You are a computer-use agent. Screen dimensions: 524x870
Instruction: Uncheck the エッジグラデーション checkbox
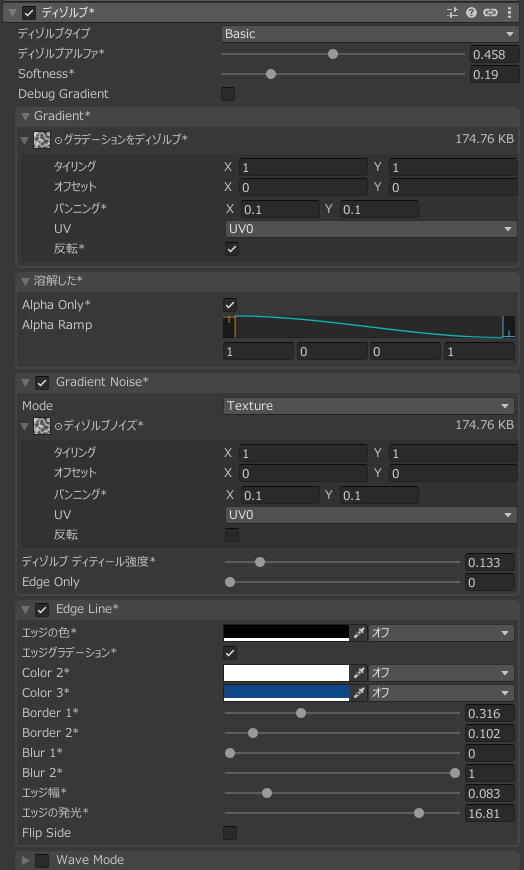pos(230,652)
